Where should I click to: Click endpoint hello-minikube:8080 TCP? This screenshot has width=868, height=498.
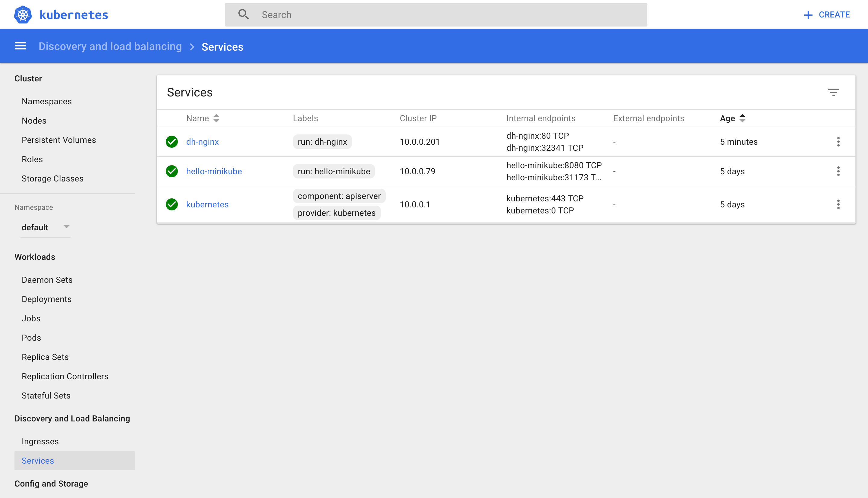554,165
